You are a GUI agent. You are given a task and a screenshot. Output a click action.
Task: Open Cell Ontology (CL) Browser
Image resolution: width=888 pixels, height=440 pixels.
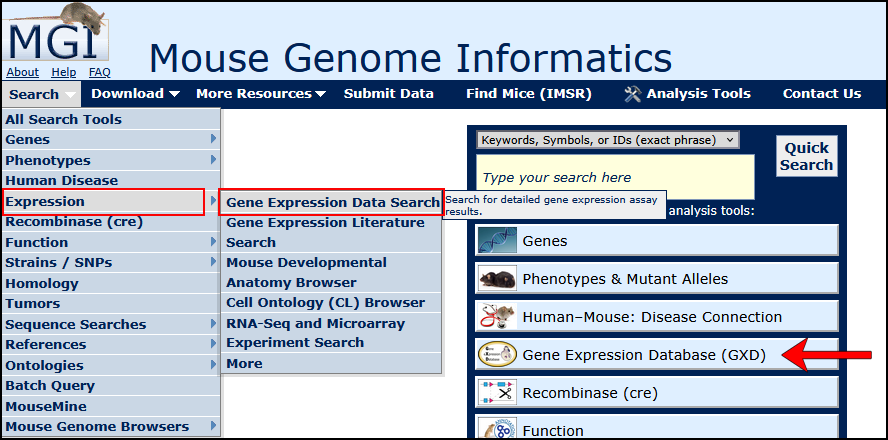(325, 303)
